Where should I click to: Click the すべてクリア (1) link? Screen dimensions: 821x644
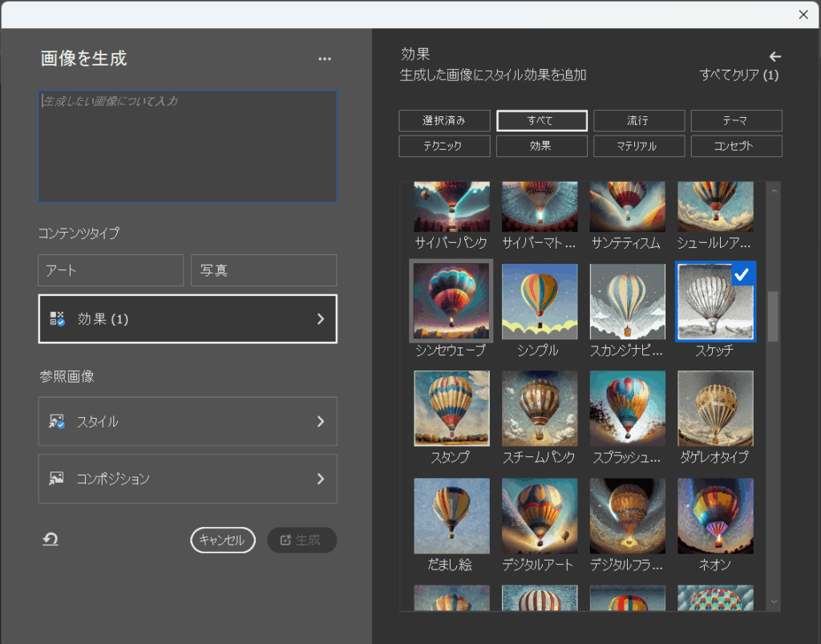click(x=738, y=75)
